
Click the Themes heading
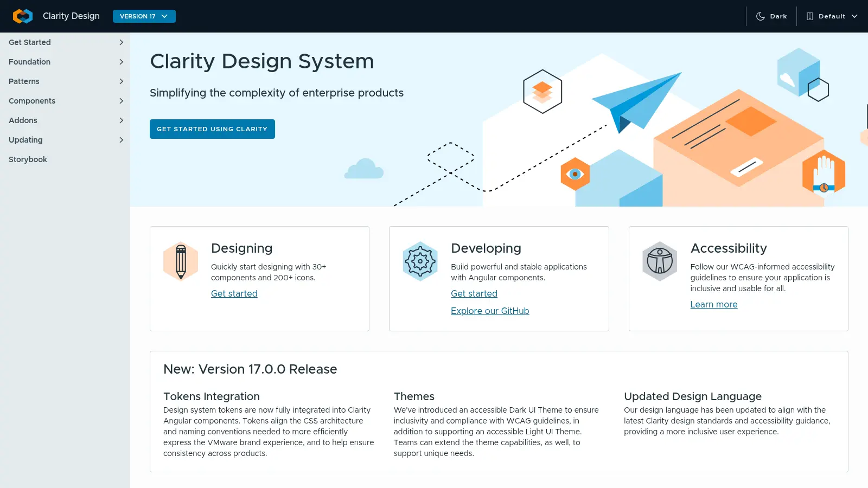coord(414,396)
